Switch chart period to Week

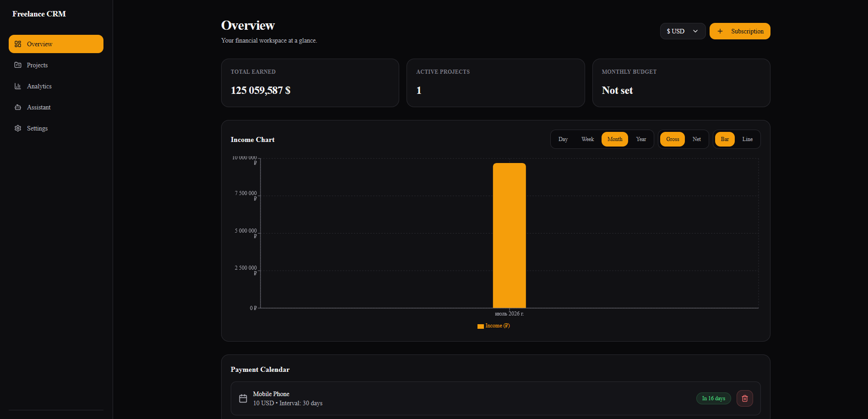587,139
